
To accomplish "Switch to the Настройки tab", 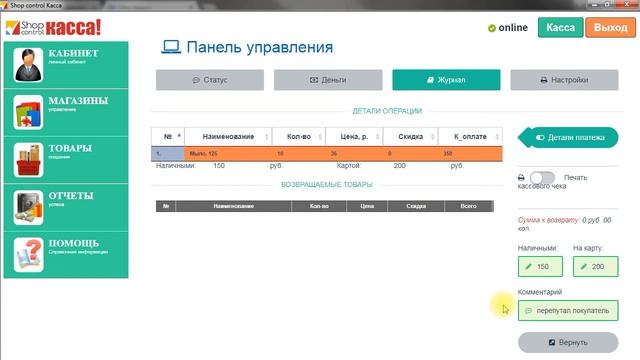I will click(564, 80).
